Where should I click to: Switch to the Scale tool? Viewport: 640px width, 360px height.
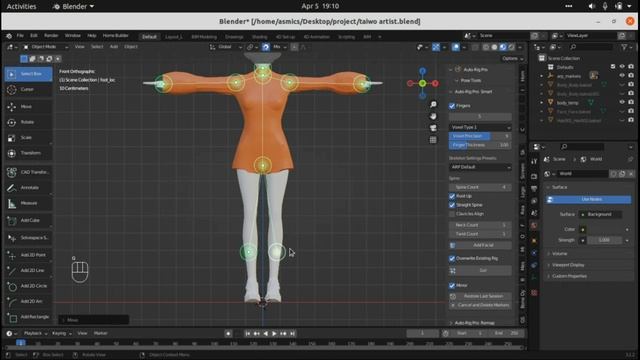28,138
